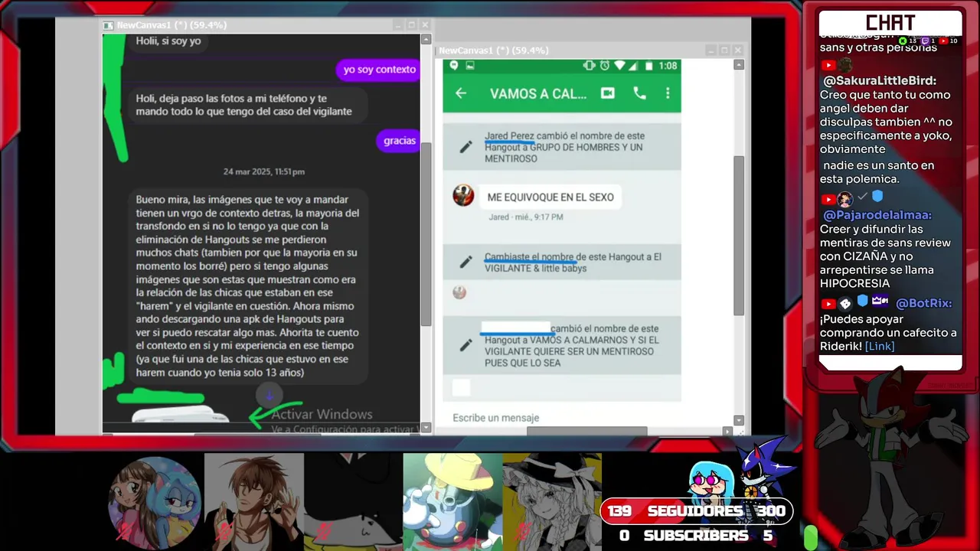Click title bar of right NewCanvas1 window

tap(590, 51)
